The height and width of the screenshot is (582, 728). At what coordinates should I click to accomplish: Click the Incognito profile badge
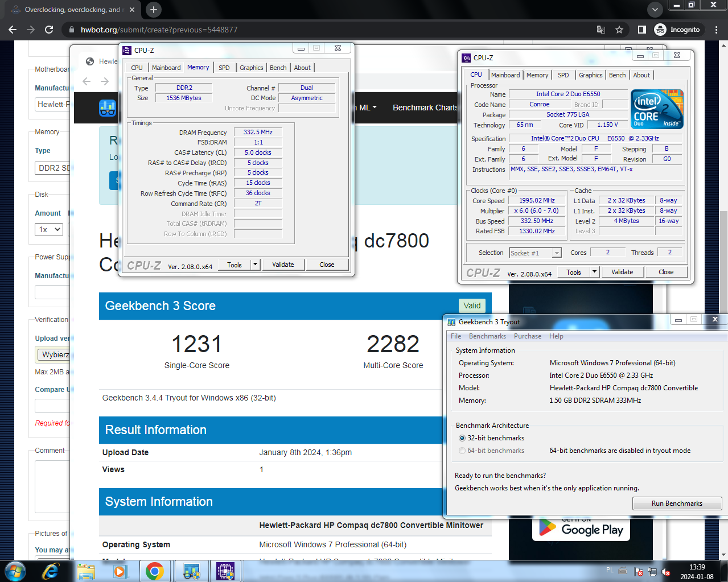pos(678,30)
